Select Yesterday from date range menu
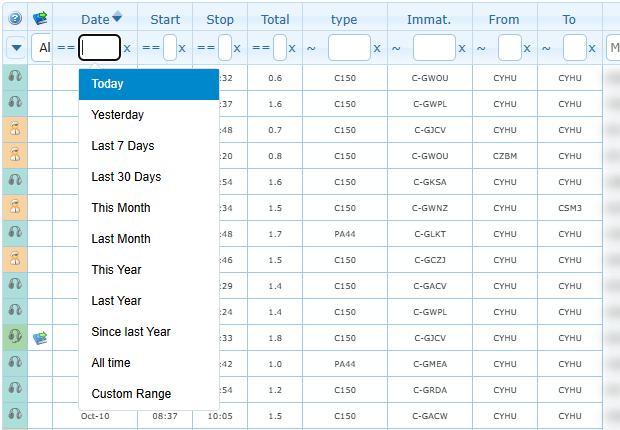Image resolution: width=620 pixels, height=430 pixels. pyautogui.click(x=149, y=115)
